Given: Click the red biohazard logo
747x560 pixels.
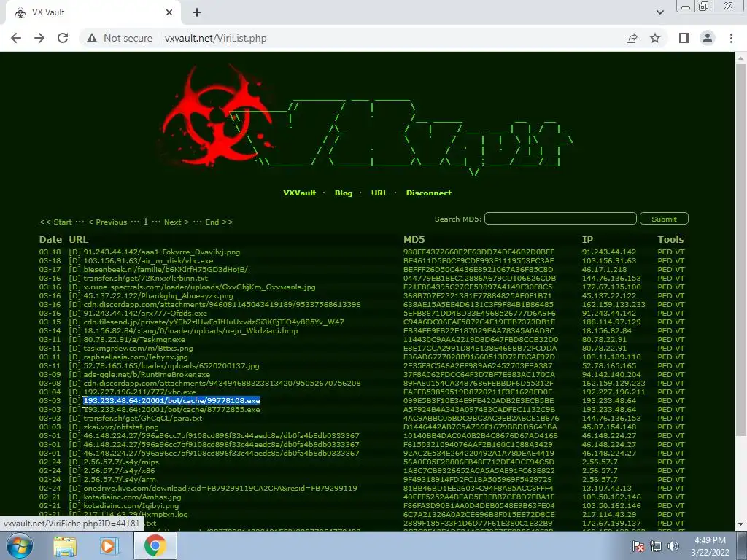Looking at the screenshot, I should click(217, 117).
